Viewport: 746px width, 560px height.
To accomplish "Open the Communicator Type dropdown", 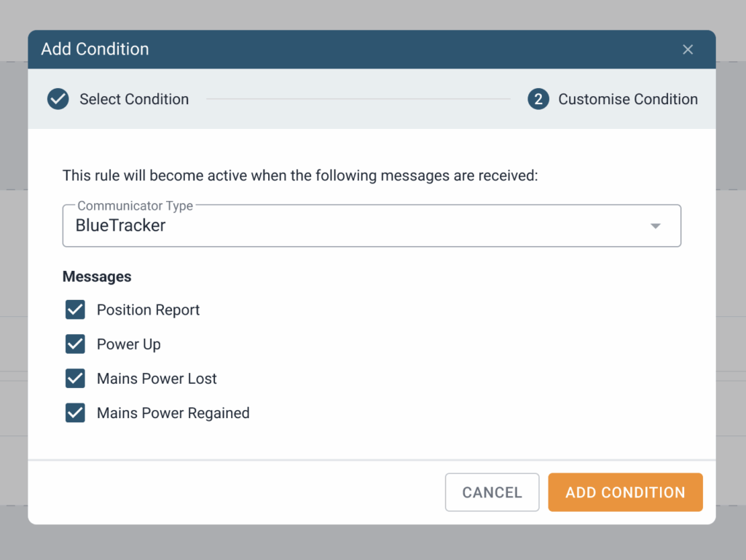I will coord(372,226).
